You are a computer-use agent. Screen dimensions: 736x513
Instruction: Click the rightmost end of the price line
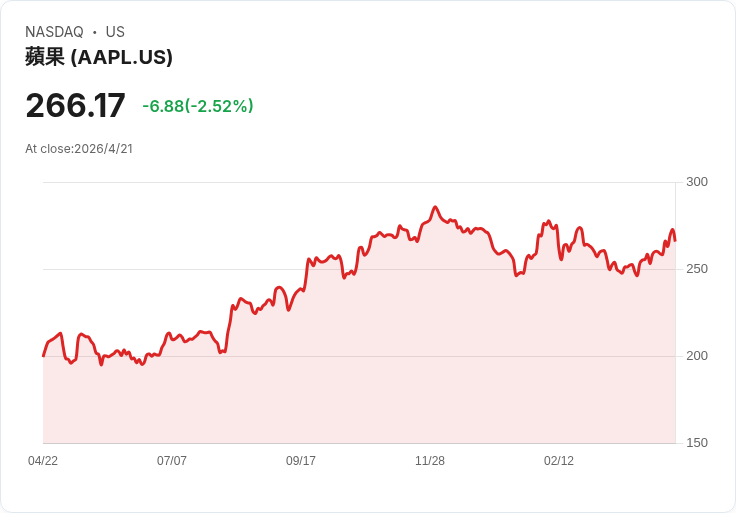(x=675, y=240)
